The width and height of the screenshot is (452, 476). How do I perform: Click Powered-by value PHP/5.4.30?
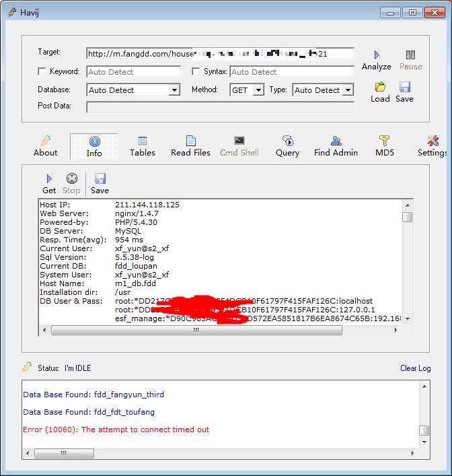136,222
